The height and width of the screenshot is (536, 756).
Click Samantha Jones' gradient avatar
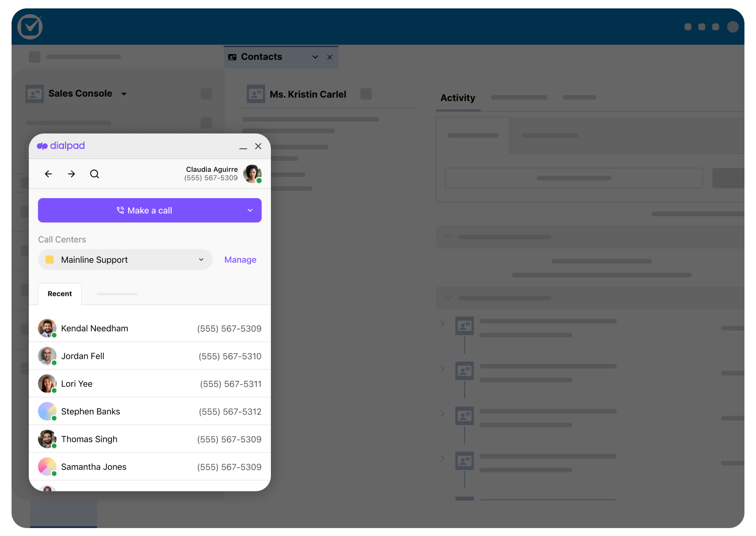coord(47,467)
